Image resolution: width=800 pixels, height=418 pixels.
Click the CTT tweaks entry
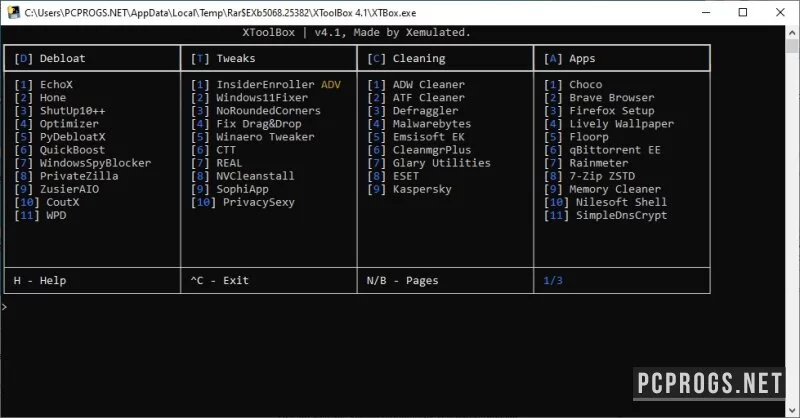[x=214, y=150]
